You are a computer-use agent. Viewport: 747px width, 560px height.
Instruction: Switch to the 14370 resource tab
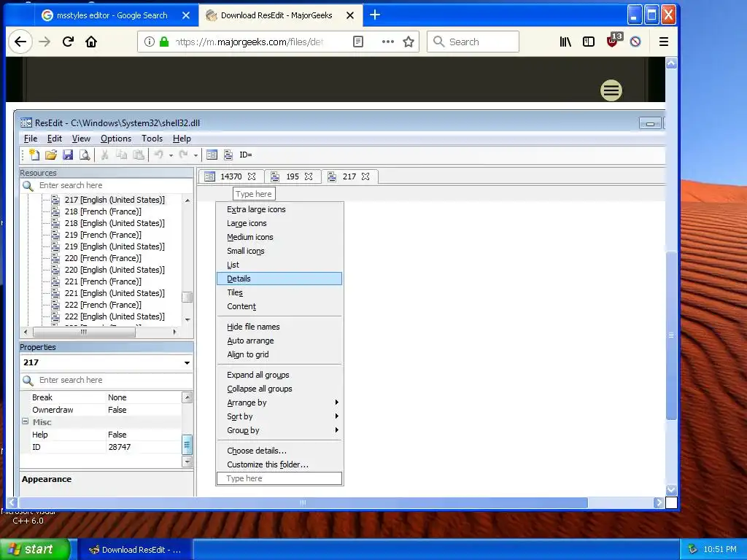pos(231,176)
